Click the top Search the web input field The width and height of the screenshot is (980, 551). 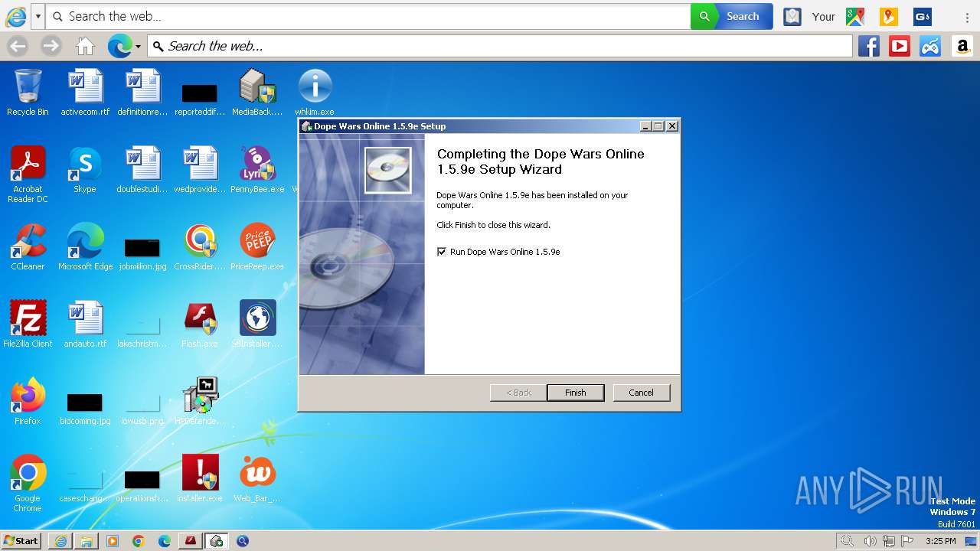tap(368, 16)
